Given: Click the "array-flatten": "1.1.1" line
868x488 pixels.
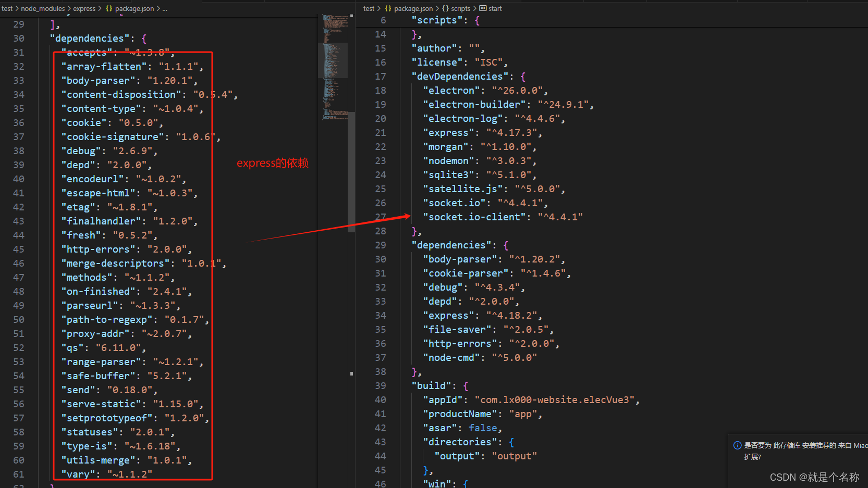Looking at the screenshot, I should 132,67.
